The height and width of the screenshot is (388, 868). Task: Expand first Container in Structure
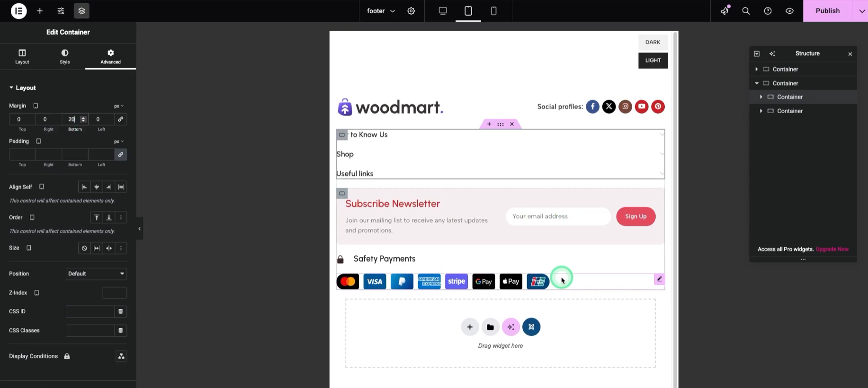(756, 69)
